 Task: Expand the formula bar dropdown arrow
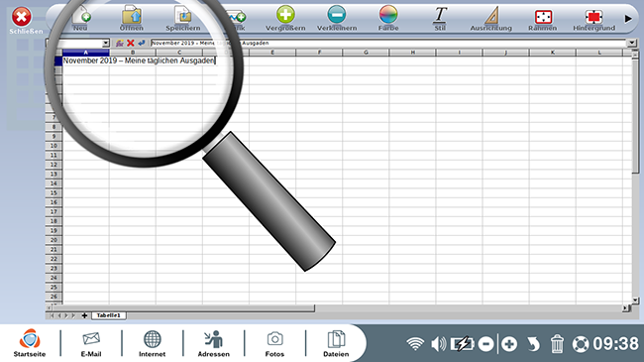tap(631, 43)
